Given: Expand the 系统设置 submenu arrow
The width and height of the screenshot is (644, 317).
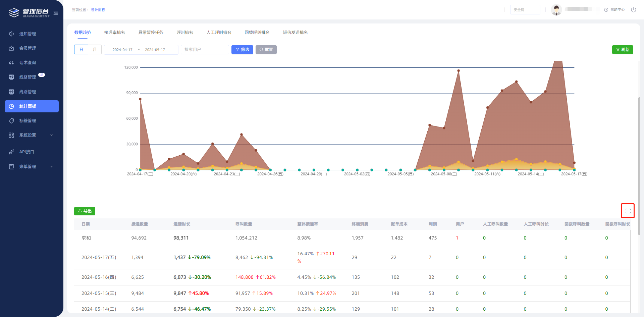Looking at the screenshot, I should (x=52, y=135).
